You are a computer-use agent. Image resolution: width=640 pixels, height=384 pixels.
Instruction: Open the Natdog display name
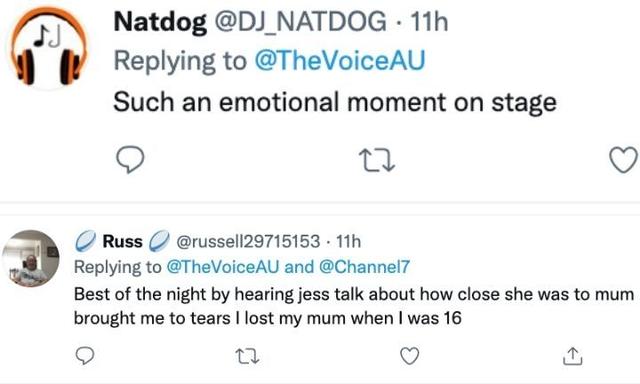coord(160,21)
